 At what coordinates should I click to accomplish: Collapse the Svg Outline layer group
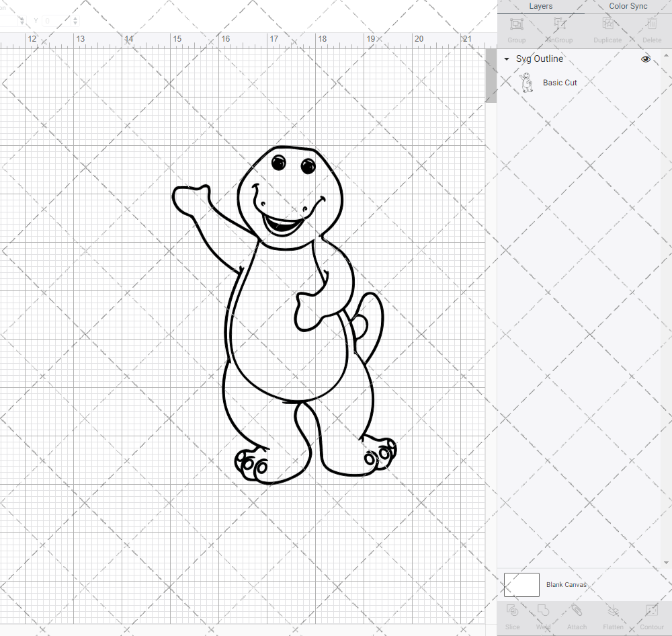pyautogui.click(x=507, y=59)
